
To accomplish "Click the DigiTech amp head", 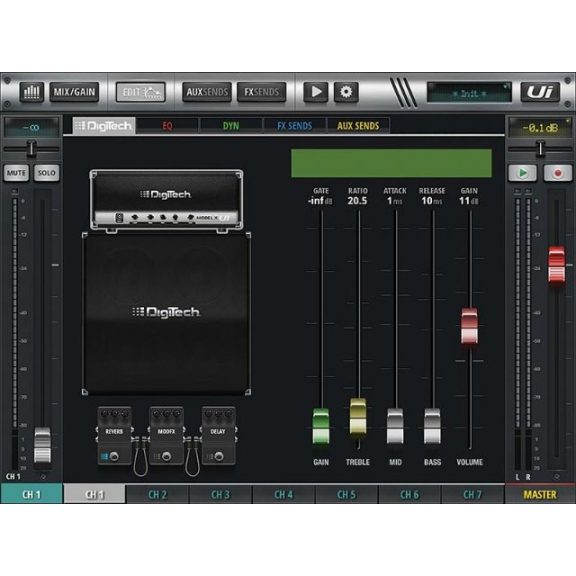I will 166,200.
